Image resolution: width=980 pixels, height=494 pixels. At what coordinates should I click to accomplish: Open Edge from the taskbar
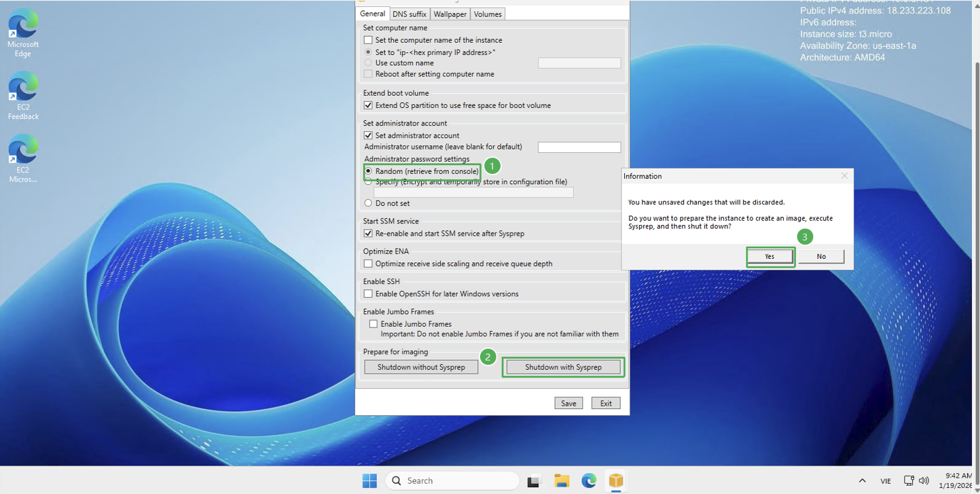point(588,480)
